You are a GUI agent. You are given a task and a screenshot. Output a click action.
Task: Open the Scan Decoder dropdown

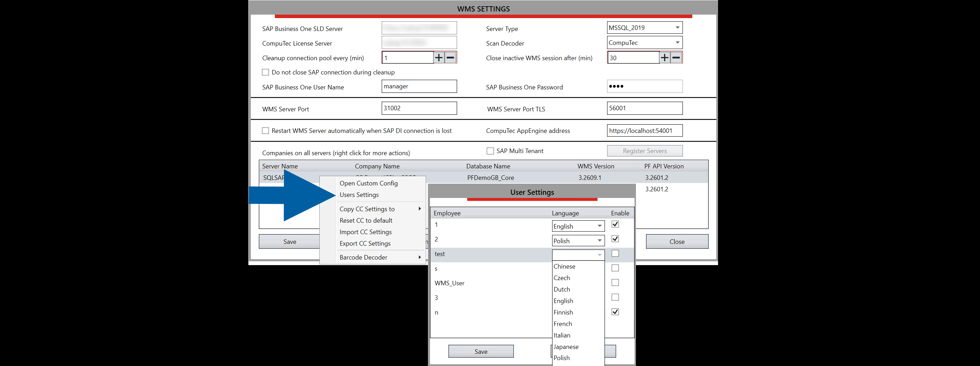pos(645,42)
